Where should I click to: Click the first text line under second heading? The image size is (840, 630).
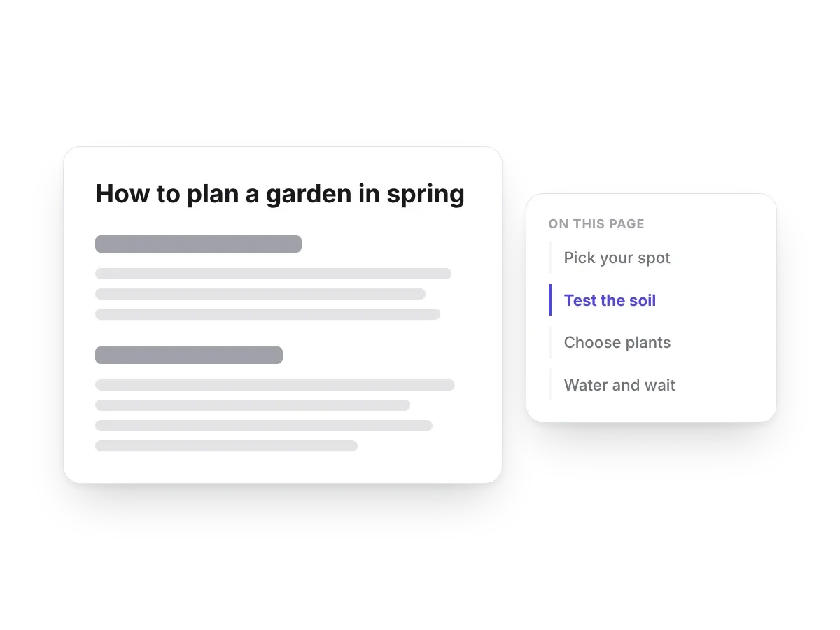coord(275,385)
